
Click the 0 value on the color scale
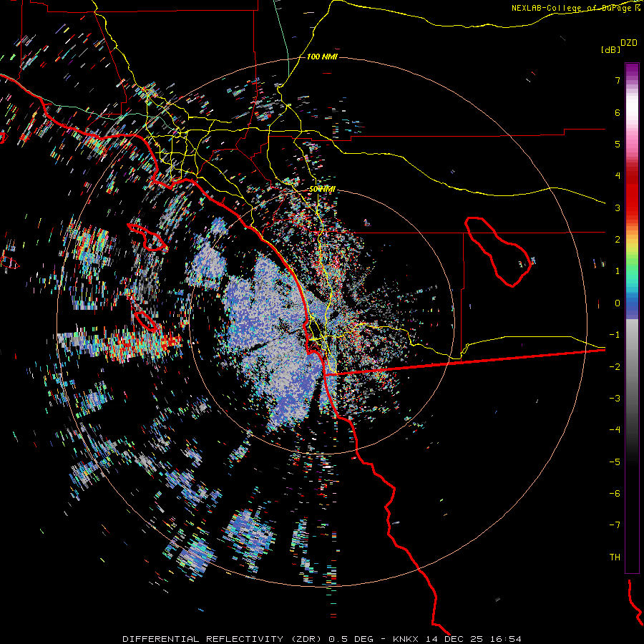618,303
